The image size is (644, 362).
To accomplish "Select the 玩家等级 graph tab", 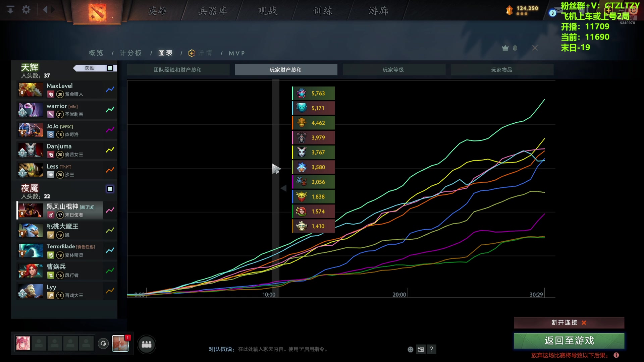I will click(394, 69).
